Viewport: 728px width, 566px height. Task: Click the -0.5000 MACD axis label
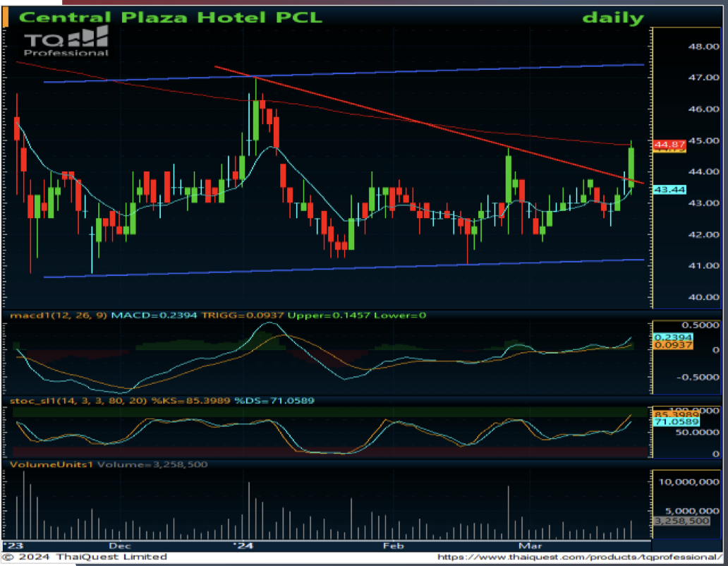[698, 377]
